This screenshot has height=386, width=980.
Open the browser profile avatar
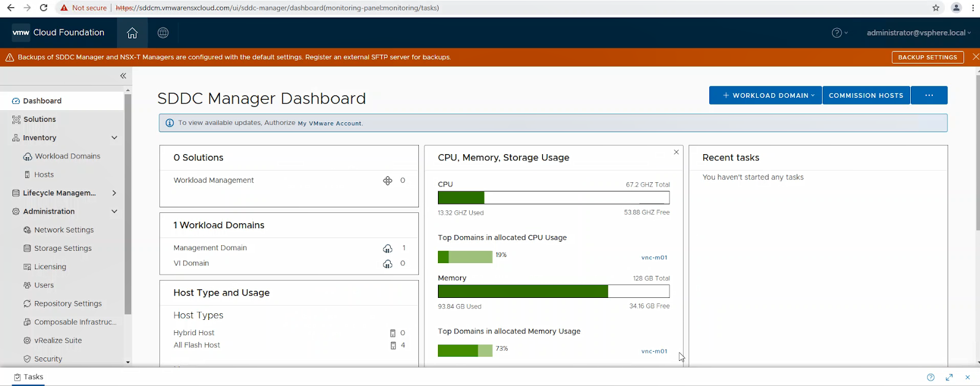(x=956, y=8)
